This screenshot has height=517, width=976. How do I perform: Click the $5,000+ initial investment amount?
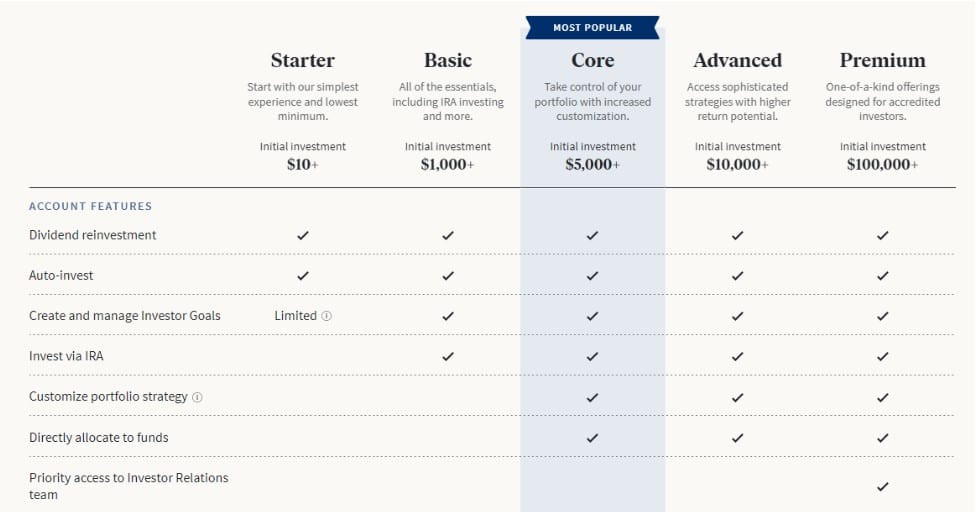593,164
